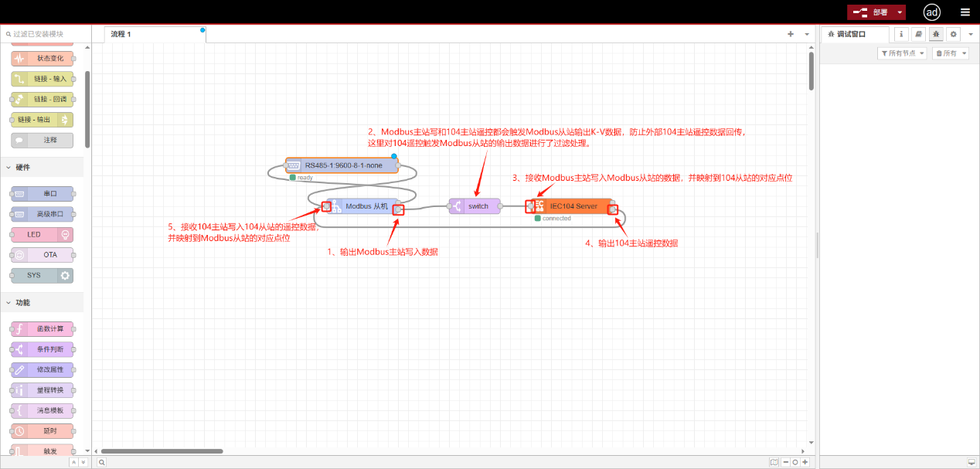Zoom out the canvas with minus icon
The image size is (980, 469).
pos(785,462)
